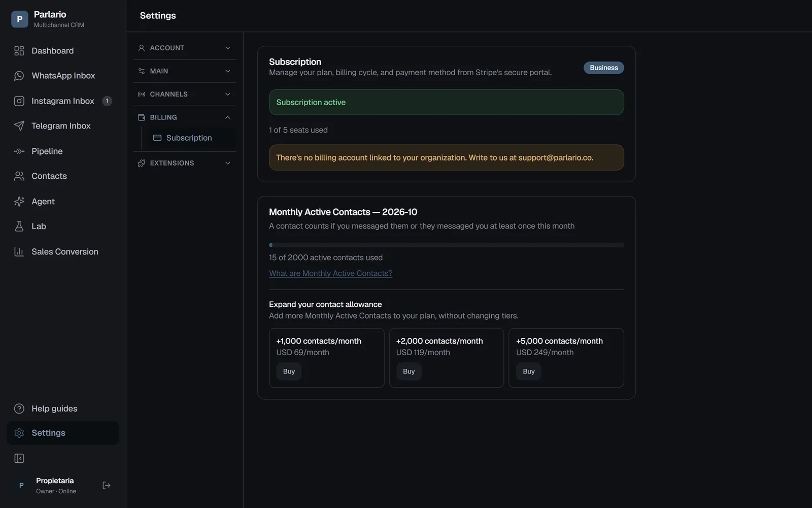
Task: Click the 'Owner · Online' status text
Action: [x=56, y=491]
